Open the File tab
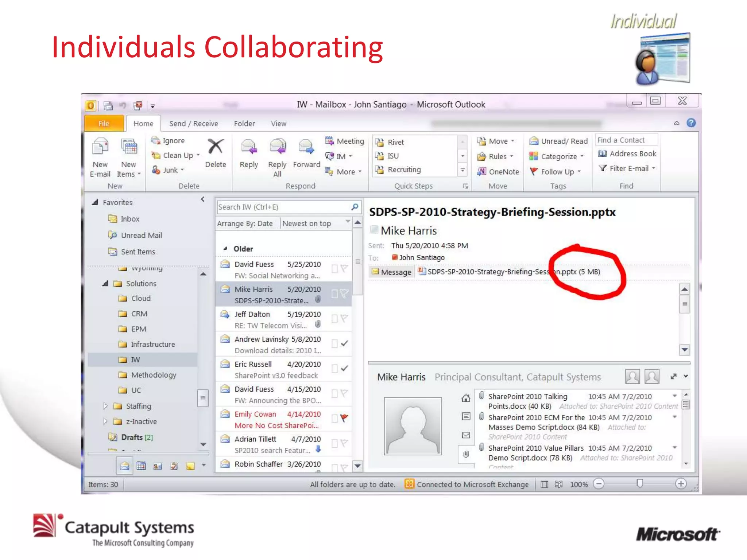The image size is (747, 560). pos(104,124)
